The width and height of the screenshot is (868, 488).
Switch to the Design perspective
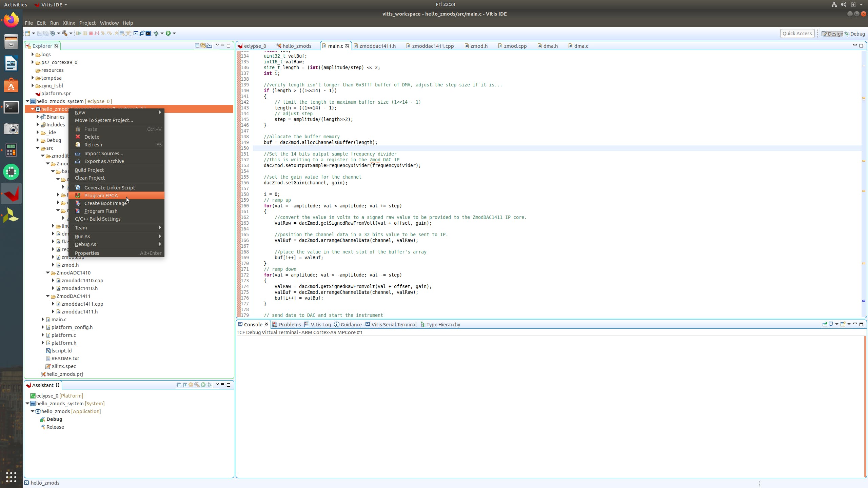(x=832, y=34)
